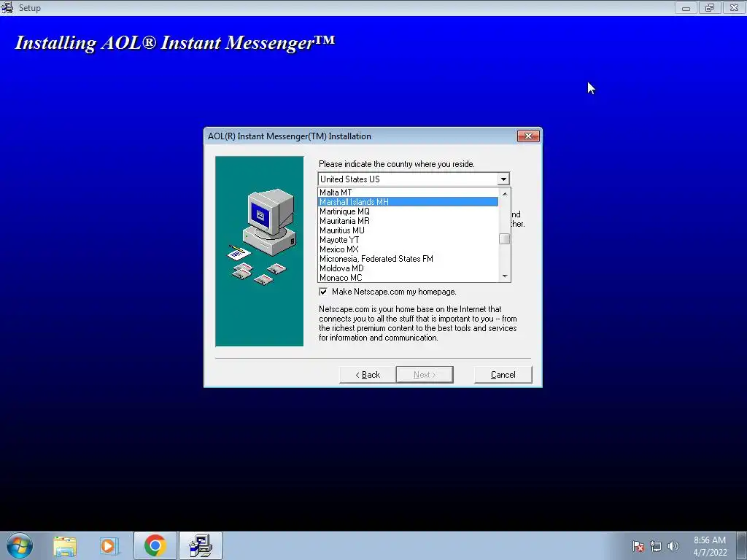The image size is (747, 560).
Task: Go Back to the previous step
Action: (x=368, y=375)
